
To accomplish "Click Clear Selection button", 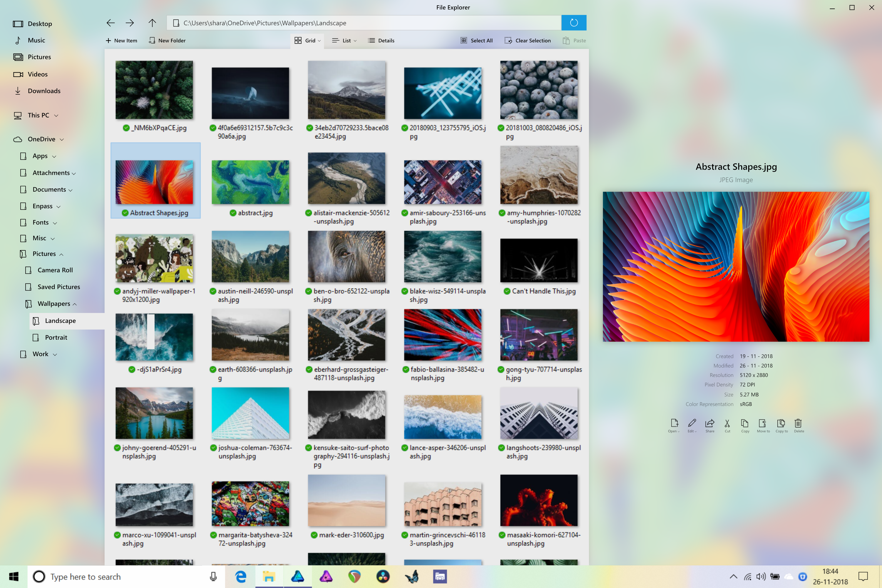I will (528, 41).
